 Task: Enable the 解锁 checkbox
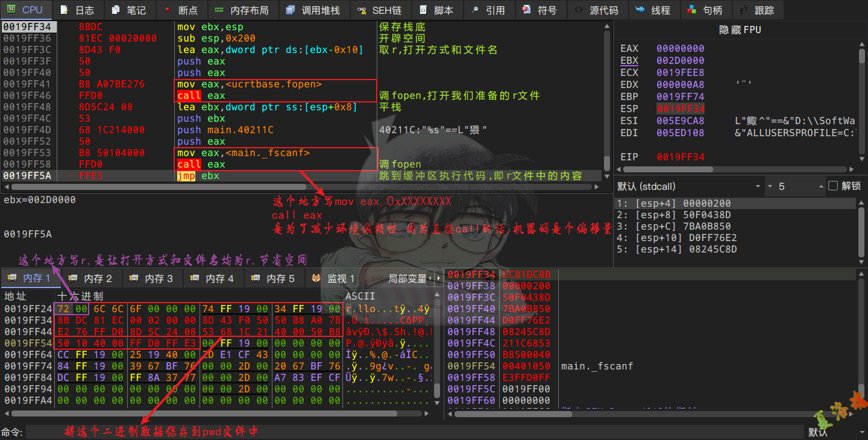[833, 186]
